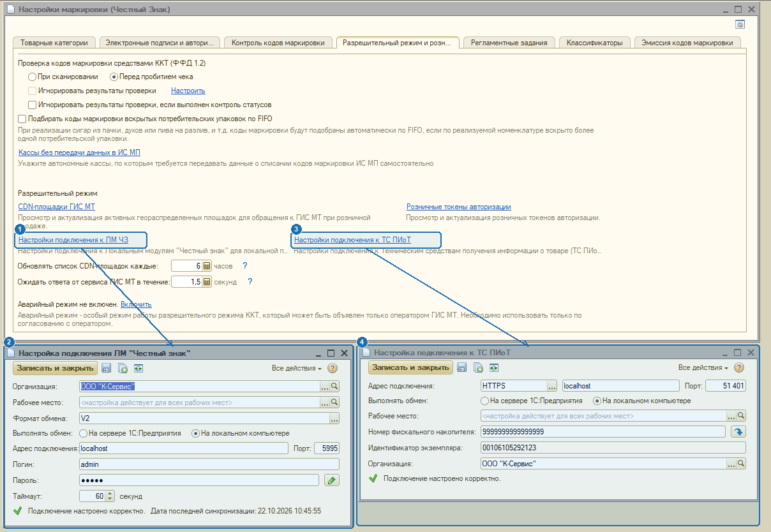771x532 pixels.
Task: Expand "Все действия" menu in the ТС ПИоТ window
Action: point(703,367)
